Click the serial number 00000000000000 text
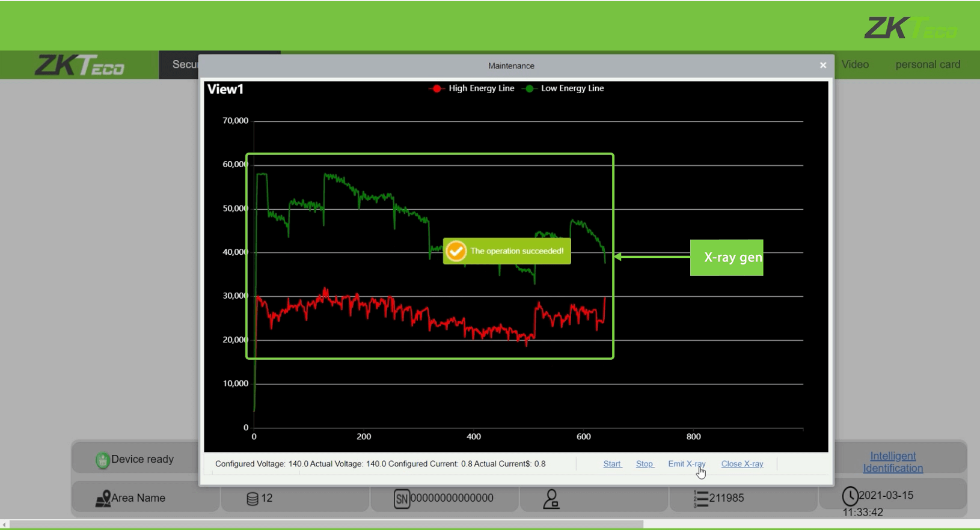980x530 pixels. 452,498
